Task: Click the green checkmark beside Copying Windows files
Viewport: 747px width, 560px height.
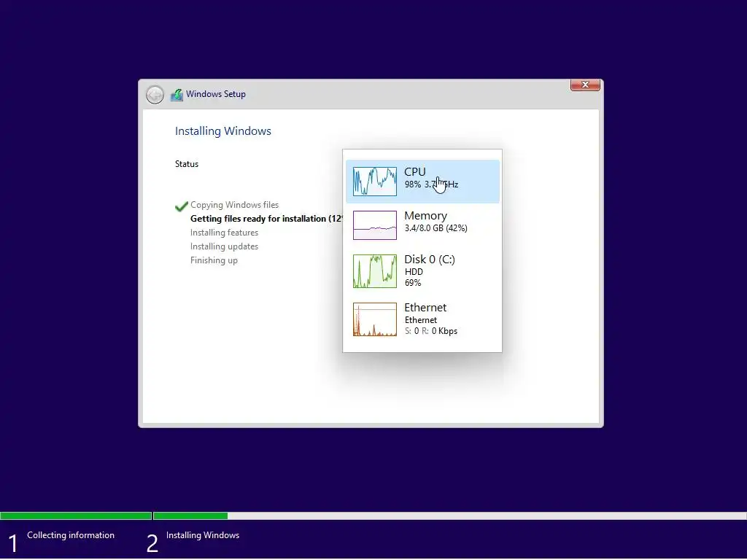Action: click(182, 206)
